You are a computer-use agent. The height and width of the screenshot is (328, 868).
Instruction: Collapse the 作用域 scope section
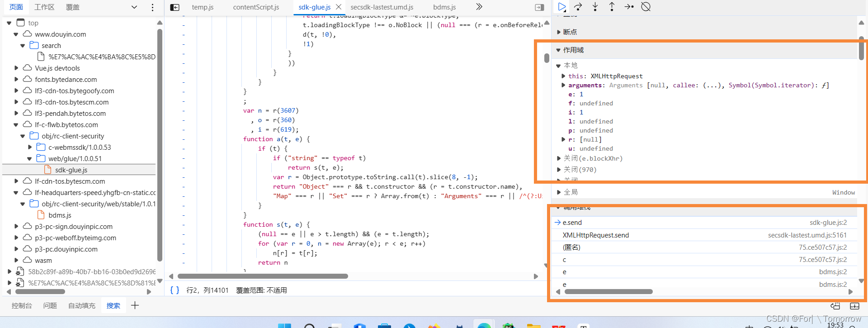click(559, 50)
